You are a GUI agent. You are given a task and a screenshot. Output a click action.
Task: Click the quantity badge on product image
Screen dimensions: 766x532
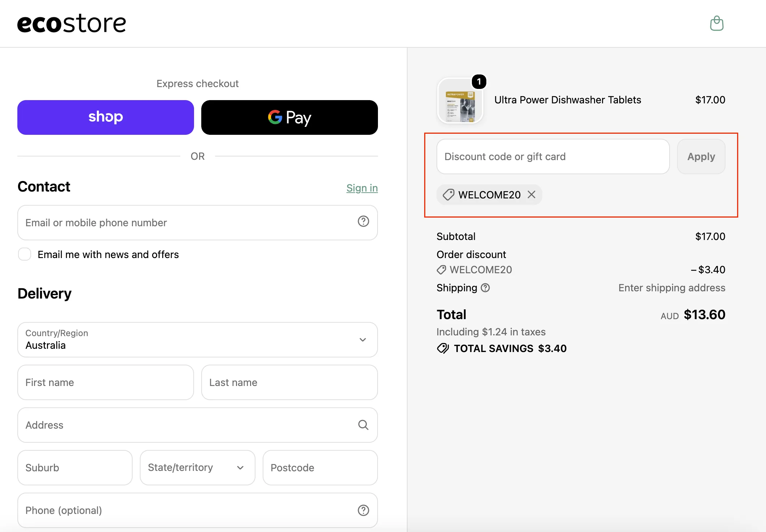pos(479,82)
